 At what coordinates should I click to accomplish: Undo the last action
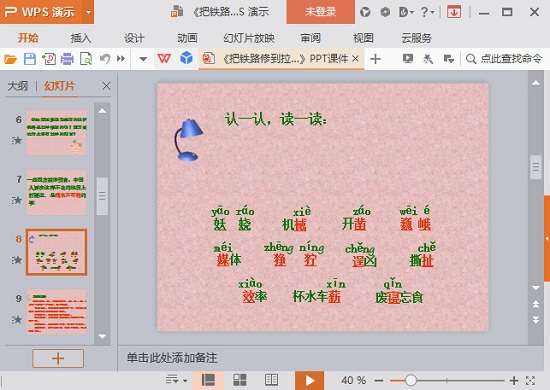pyautogui.click(x=105, y=59)
